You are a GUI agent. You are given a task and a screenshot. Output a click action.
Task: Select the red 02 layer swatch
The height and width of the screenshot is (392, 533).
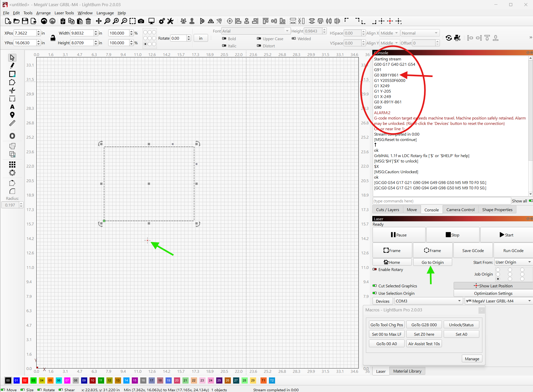[25, 380]
